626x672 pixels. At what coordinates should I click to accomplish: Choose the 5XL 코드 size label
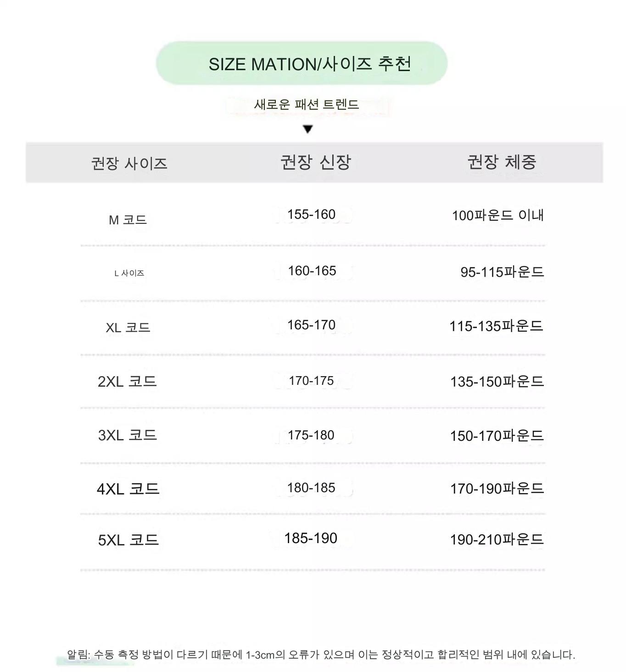pos(129,539)
